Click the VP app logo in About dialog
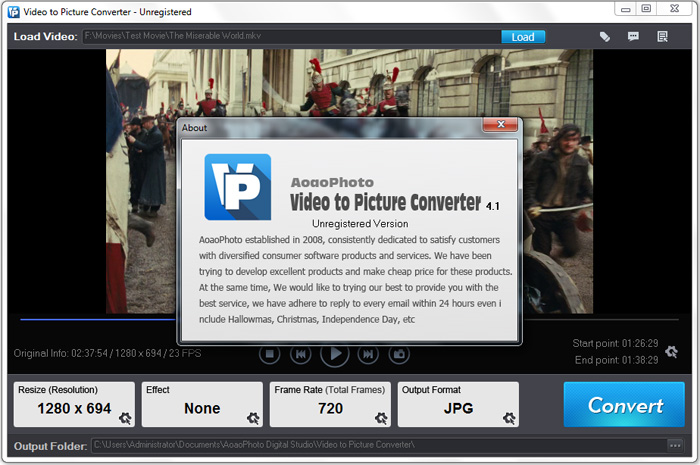The width and height of the screenshot is (700, 465). pyautogui.click(x=238, y=187)
